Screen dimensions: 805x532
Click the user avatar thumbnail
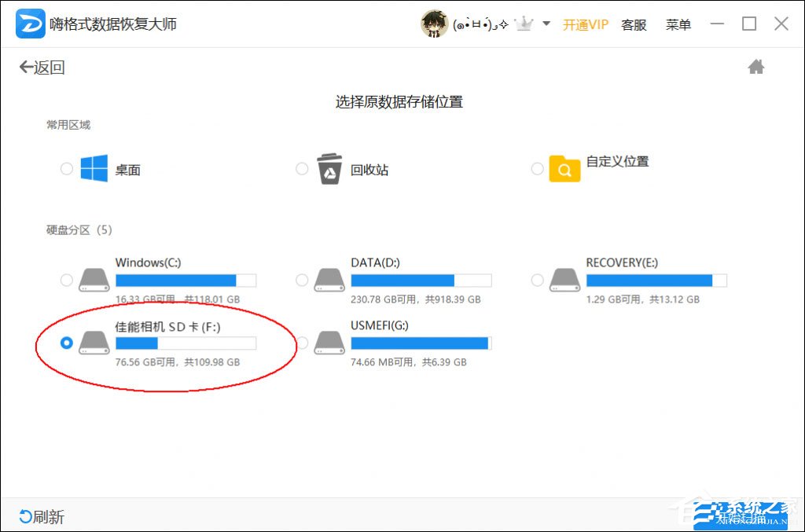coord(433,24)
